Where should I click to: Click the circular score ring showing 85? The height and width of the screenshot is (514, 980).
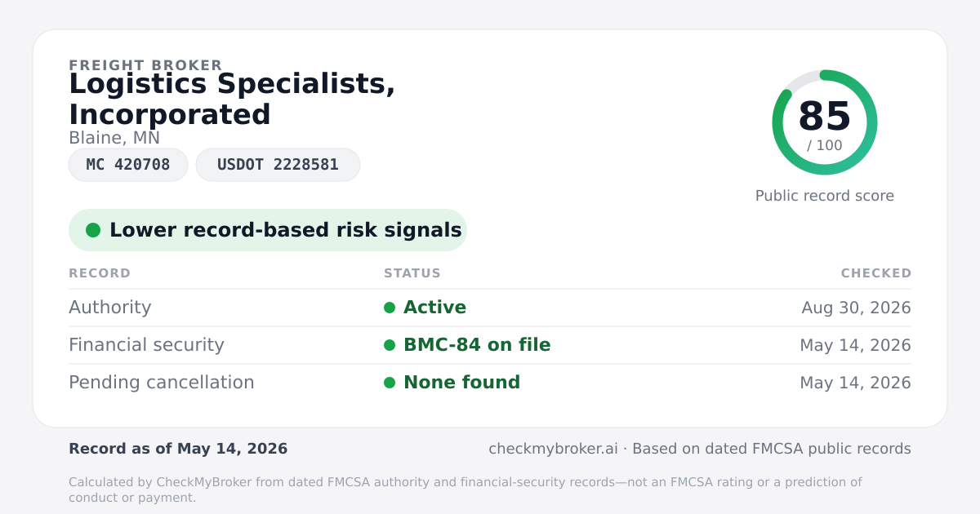click(x=825, y=122)
